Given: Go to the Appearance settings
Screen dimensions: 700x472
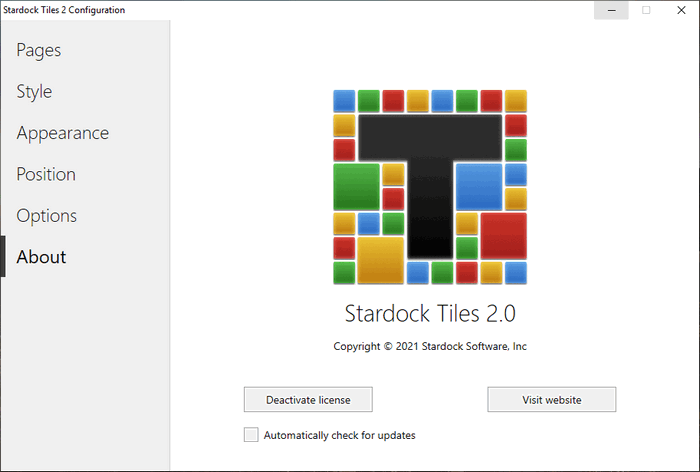Looking at the screenshot, I should (62, 133).
